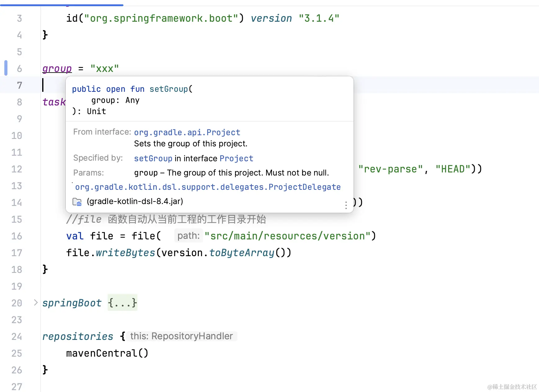Click the 'group: Any' parameter in the popup
This screenshot has width=539, height=392.
coord(115,100)
